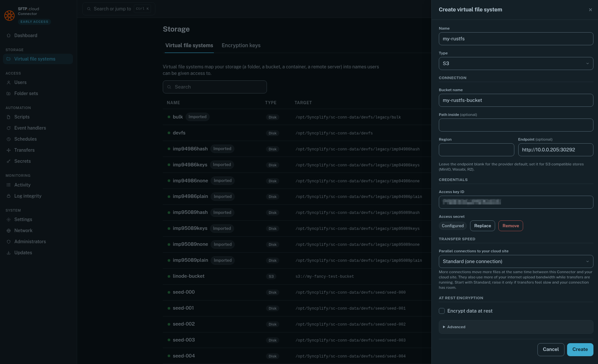Close the Create virtual file system panel
Screen dimensions: 598x364
tap(590, 10)
